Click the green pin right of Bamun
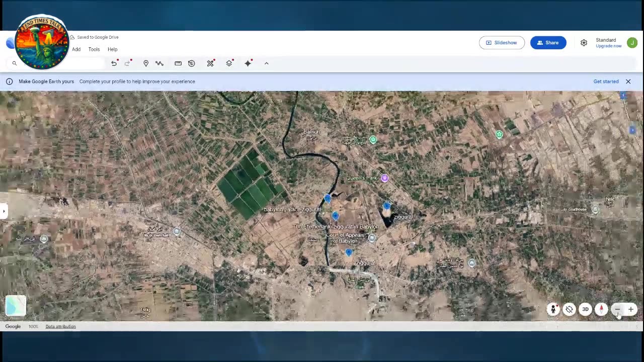 [373, 140]
